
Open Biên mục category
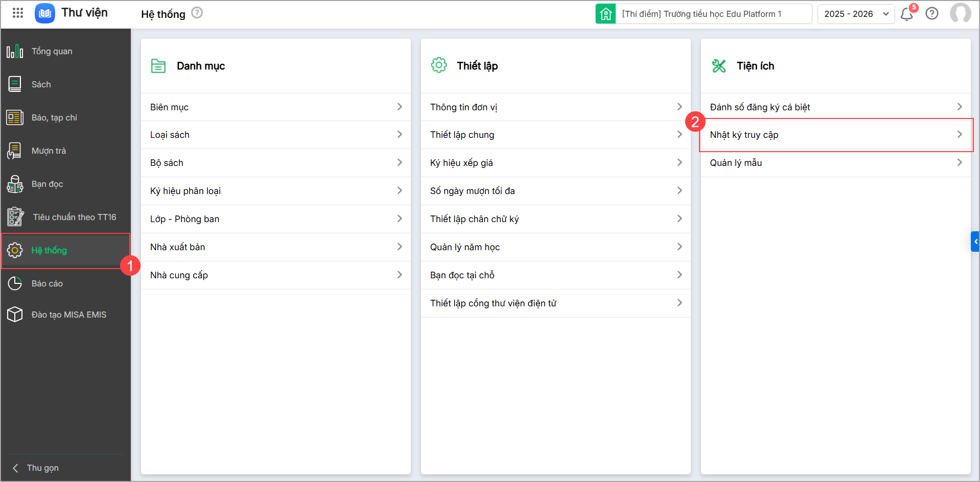tap(275, 107)
